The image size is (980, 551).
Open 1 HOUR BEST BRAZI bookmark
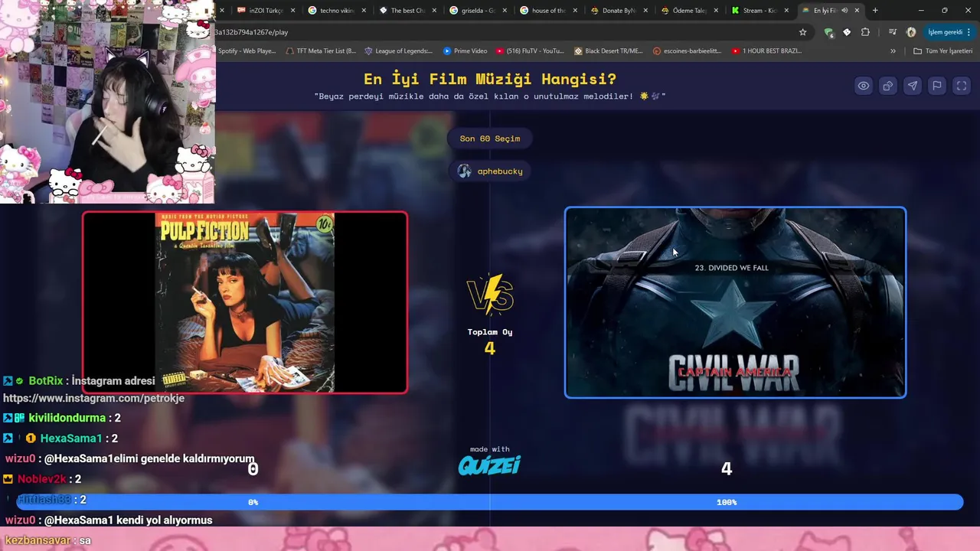click(x=767, y=51)
